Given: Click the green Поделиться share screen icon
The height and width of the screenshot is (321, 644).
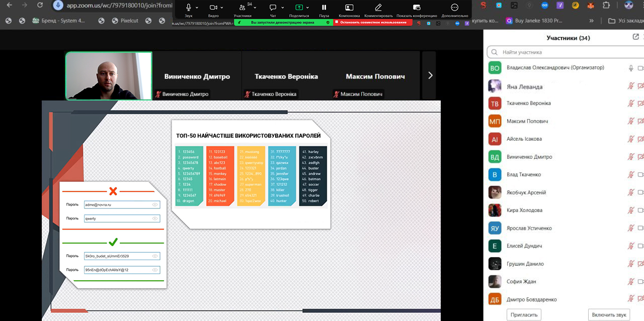Looking at the screenshot, I should 299,8.
